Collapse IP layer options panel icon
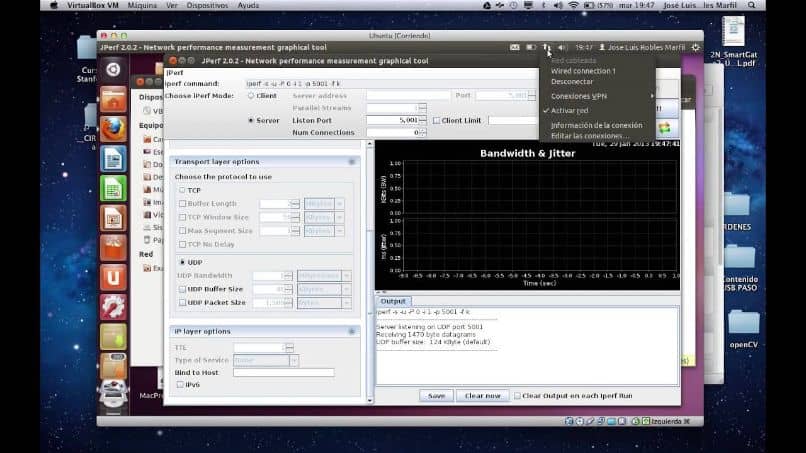Viewport: 806px width, 453px height. tap(352, 331)
